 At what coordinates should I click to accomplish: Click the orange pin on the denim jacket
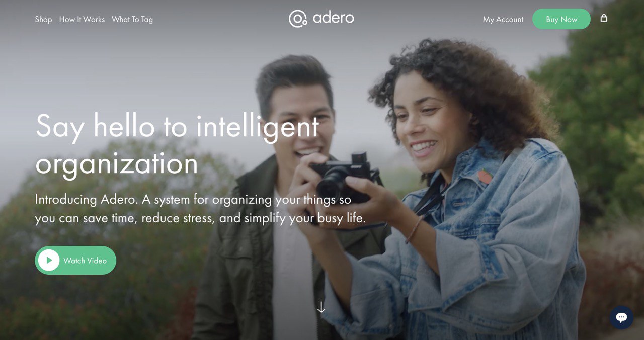click(485, 177)
